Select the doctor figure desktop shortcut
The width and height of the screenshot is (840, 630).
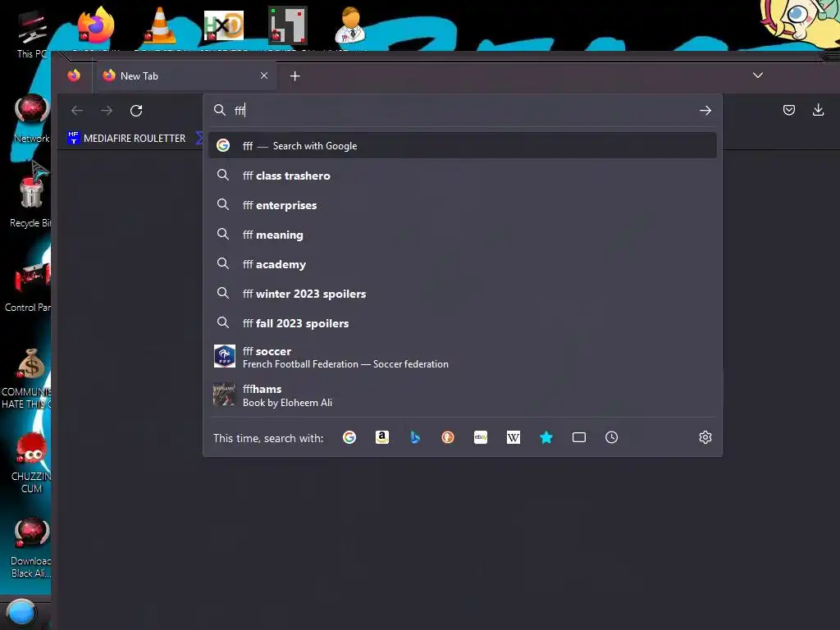pyautogui.click(x=350, y=25)
